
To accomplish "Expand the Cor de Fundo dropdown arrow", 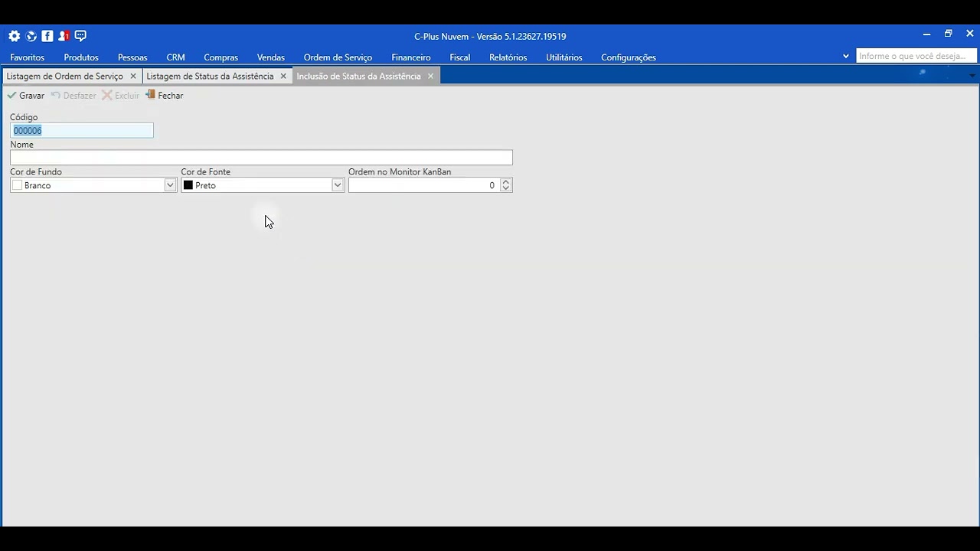I will [x=170, y=185].
